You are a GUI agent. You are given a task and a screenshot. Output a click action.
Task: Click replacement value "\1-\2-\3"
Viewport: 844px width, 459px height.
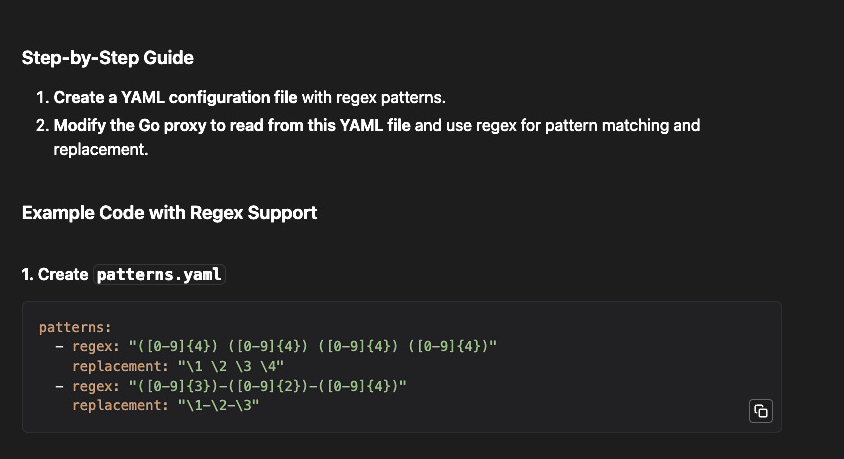pos(219,405)
